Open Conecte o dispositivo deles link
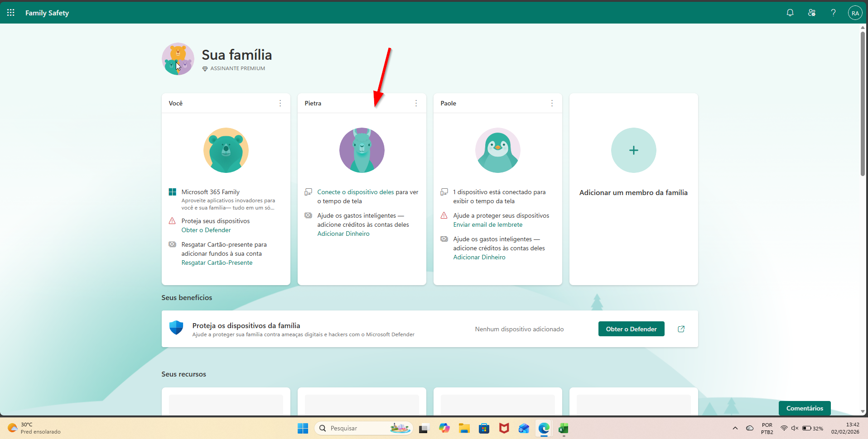Image resolution: width=868 pixels, height=439 pixels. (356, 192)
